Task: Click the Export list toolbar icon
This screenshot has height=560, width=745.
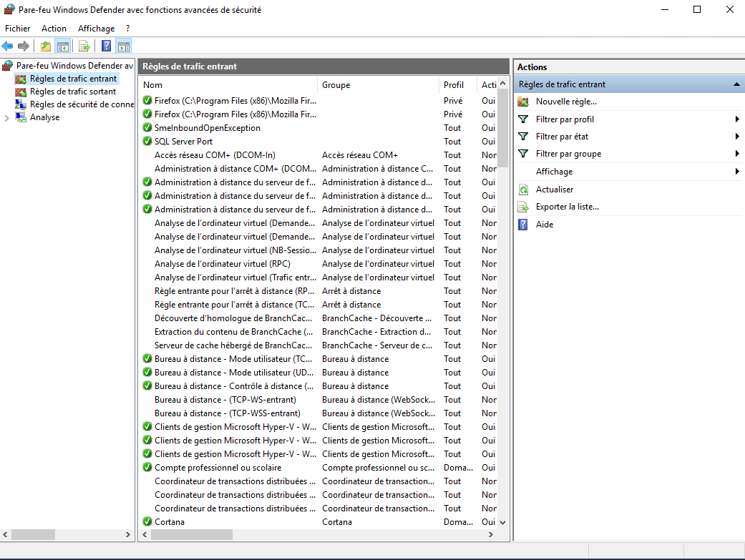Action: [84, 46]
